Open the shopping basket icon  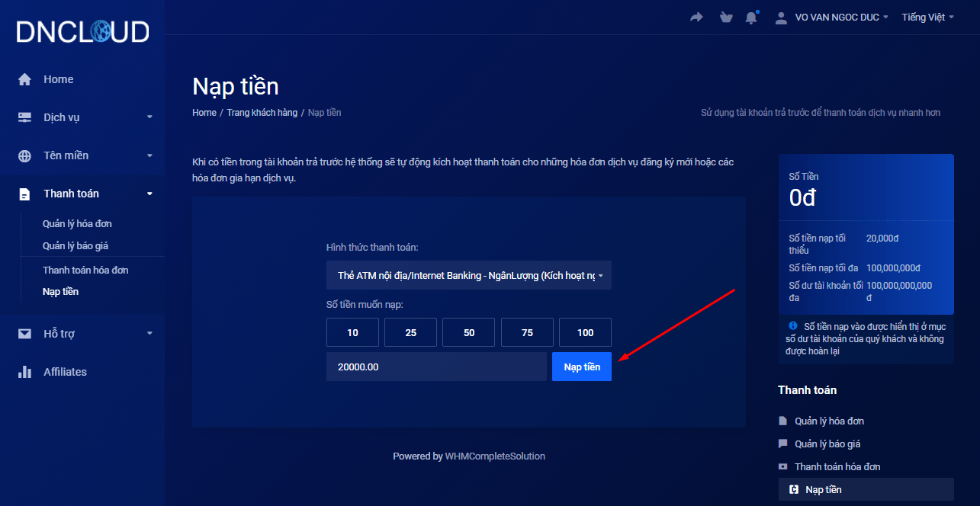(x=726, y=17)
